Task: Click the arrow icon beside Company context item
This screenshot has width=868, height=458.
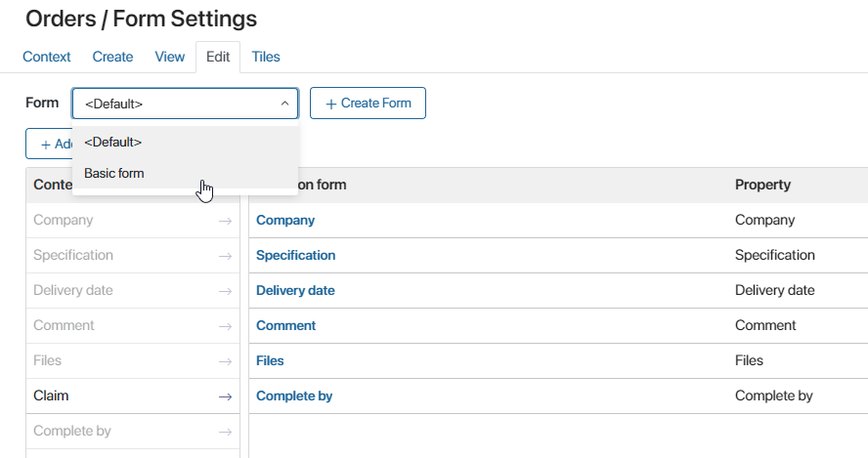Action: [225, 221]
